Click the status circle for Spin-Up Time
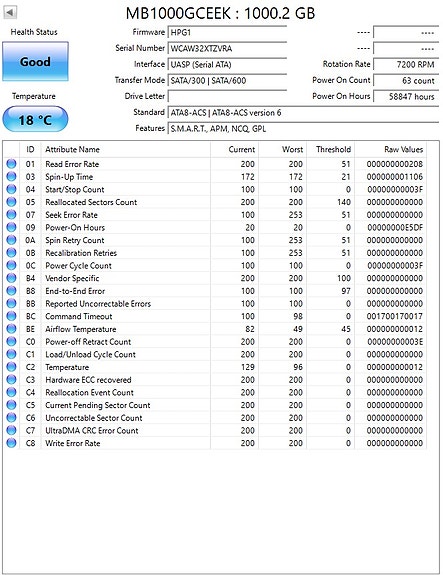 click(x=11, y=177)
